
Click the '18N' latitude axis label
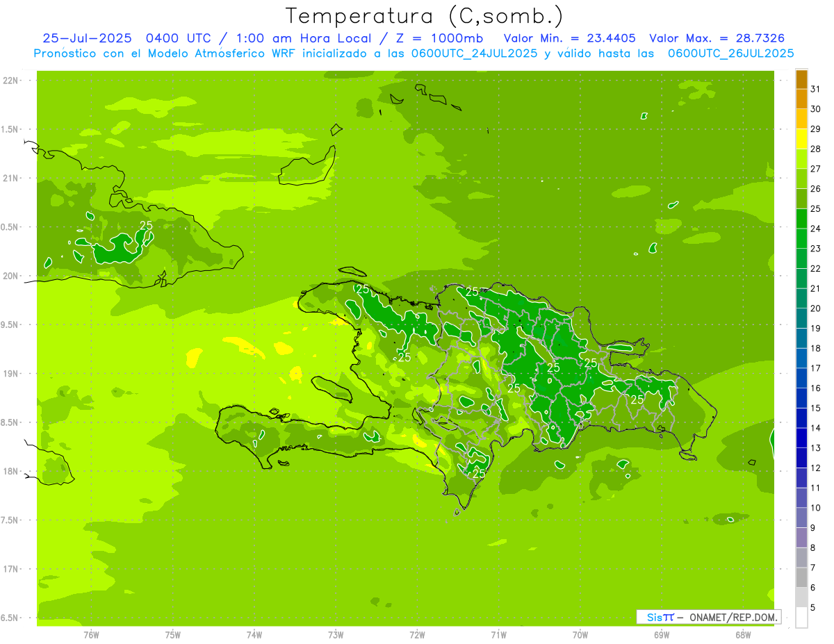pyautogui.click(x=10, y=471)
